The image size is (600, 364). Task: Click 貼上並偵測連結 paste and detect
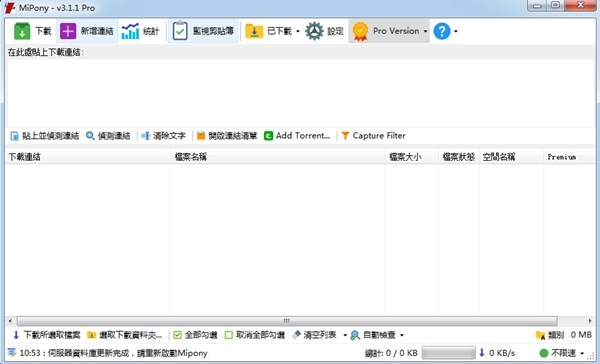point(44,136)
